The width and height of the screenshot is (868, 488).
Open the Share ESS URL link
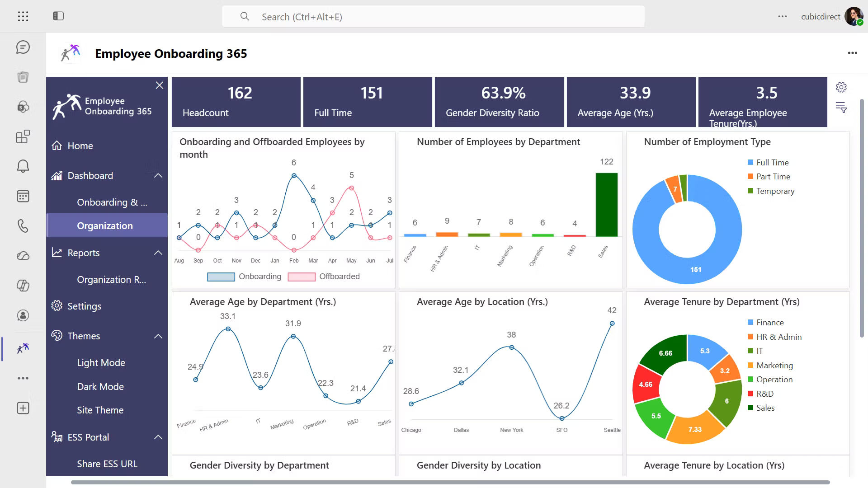107,464
